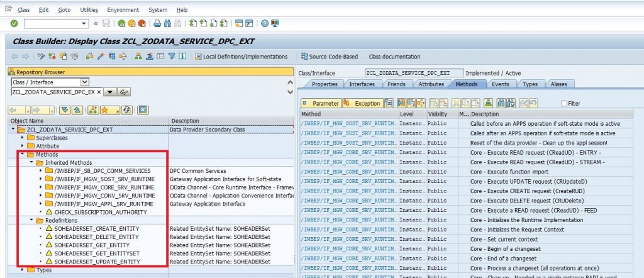Switch to the Events tab
644x278 pixels.
tap(500, 84)
